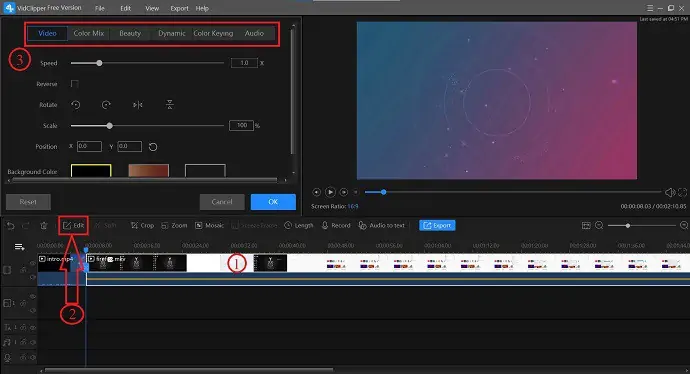Hide the voiceover track with its eye icon
The image size is (690, 374).
[x=33, y=357]
